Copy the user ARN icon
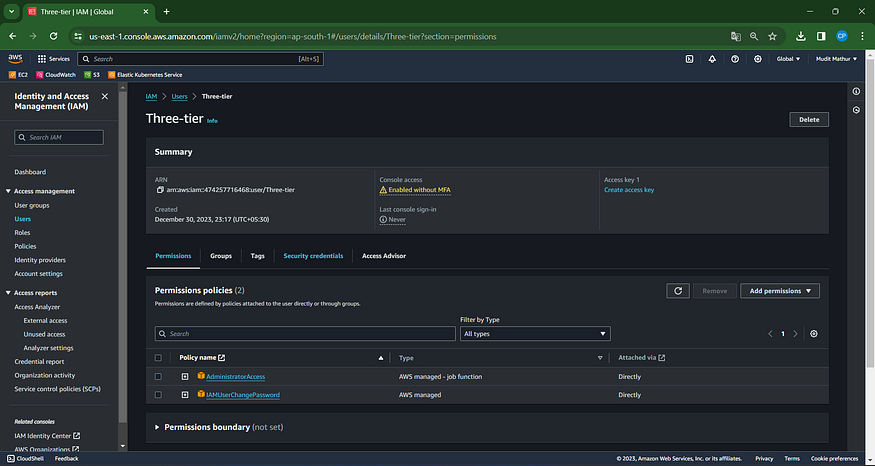 160,190
